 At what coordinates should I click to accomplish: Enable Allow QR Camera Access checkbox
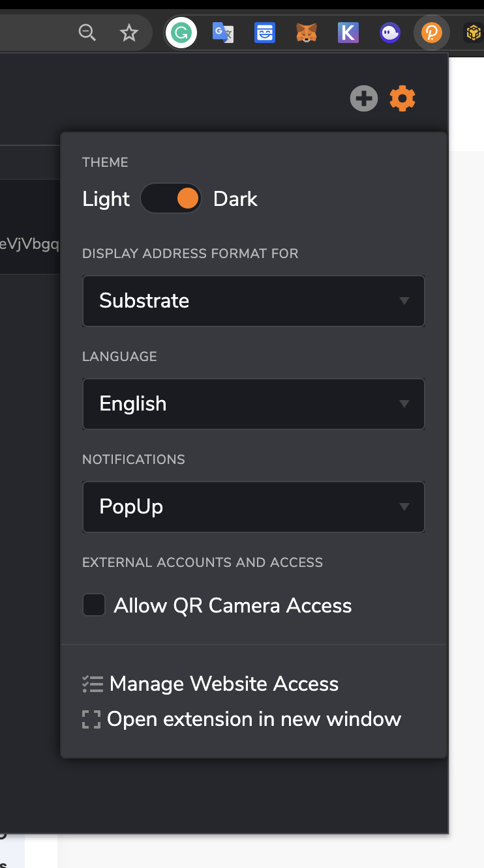coord(94,605)
